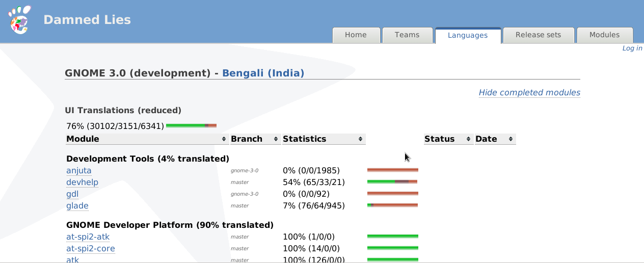Open the at-spi2-core module link
Image resolution: width=644 pixels, height=263 pixels.
click(x=91, y=249)
